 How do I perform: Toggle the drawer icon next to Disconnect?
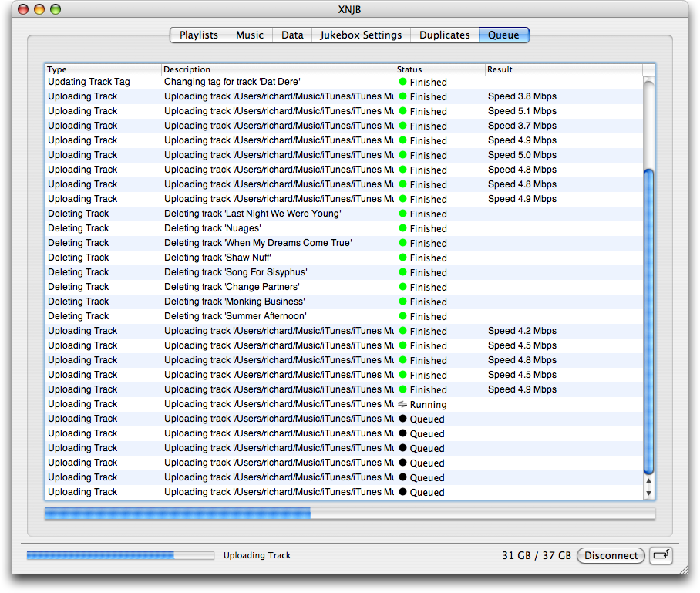pos(661,555)
